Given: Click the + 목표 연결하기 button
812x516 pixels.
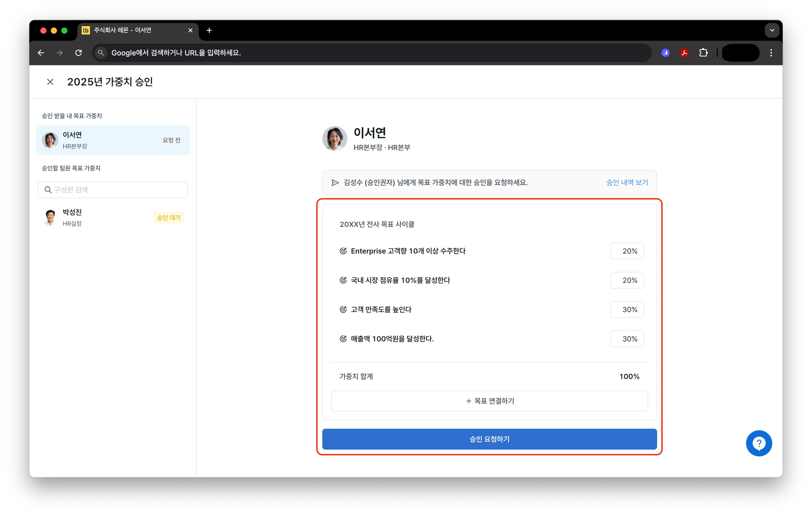Looking at the screenshot, I should [489, 401].
